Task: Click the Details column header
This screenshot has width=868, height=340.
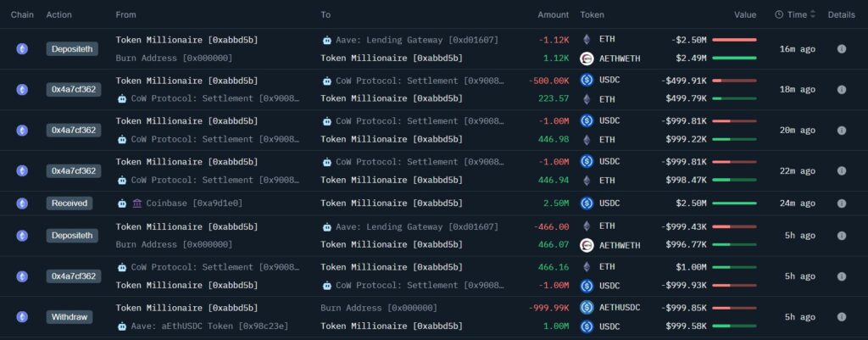Action: click(x=842, y=15)
